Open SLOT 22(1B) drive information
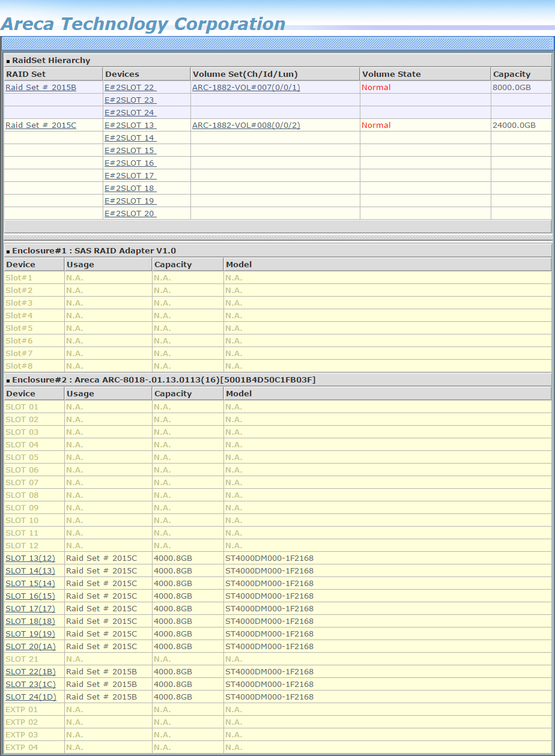 [30, 672]
